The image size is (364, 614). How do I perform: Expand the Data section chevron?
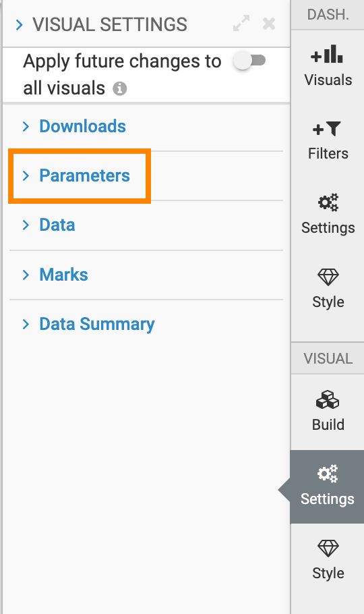click(26, 225)
